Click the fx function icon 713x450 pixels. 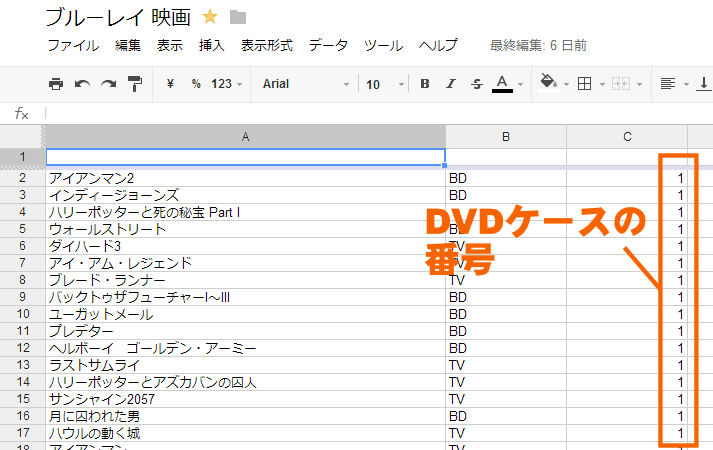(x=21, y=113)
